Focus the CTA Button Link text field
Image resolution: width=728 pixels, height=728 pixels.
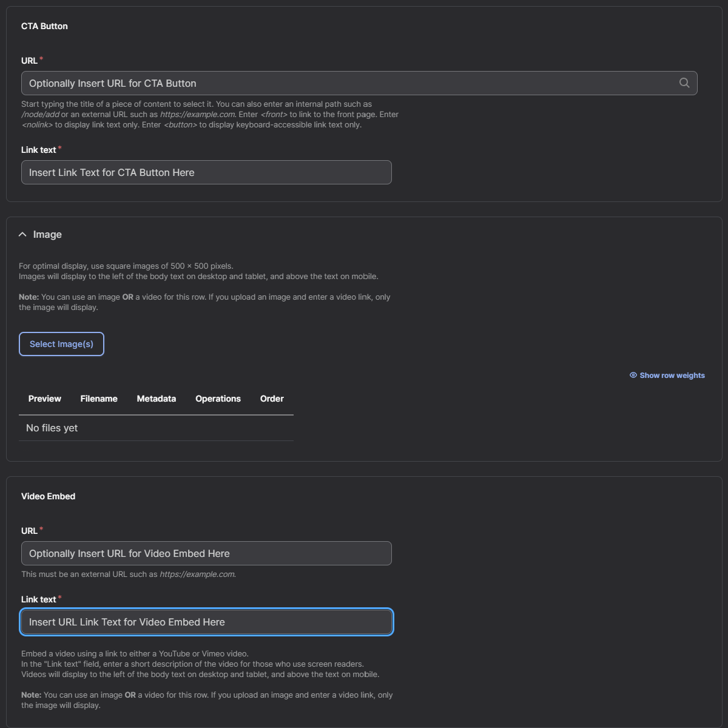click(206, 172)
